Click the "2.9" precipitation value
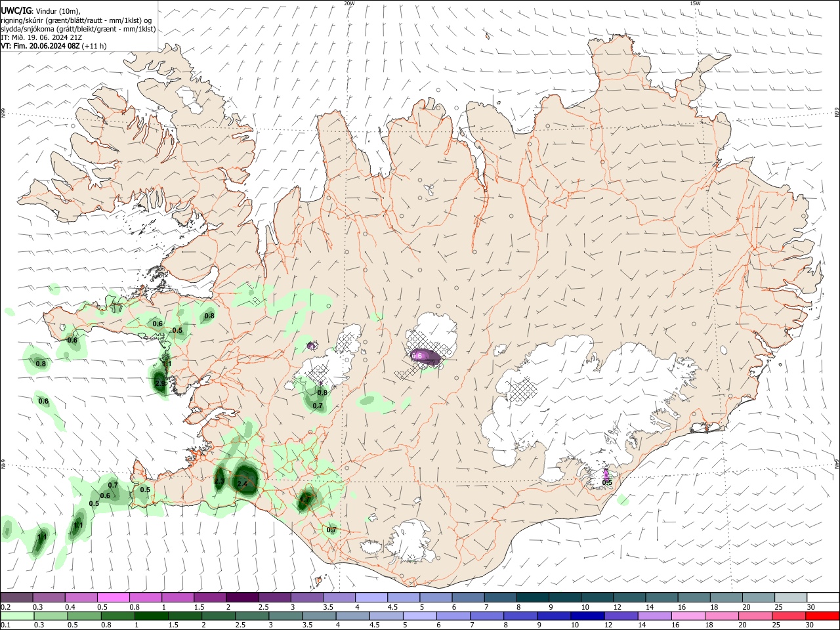 click(x=159, y=383)
